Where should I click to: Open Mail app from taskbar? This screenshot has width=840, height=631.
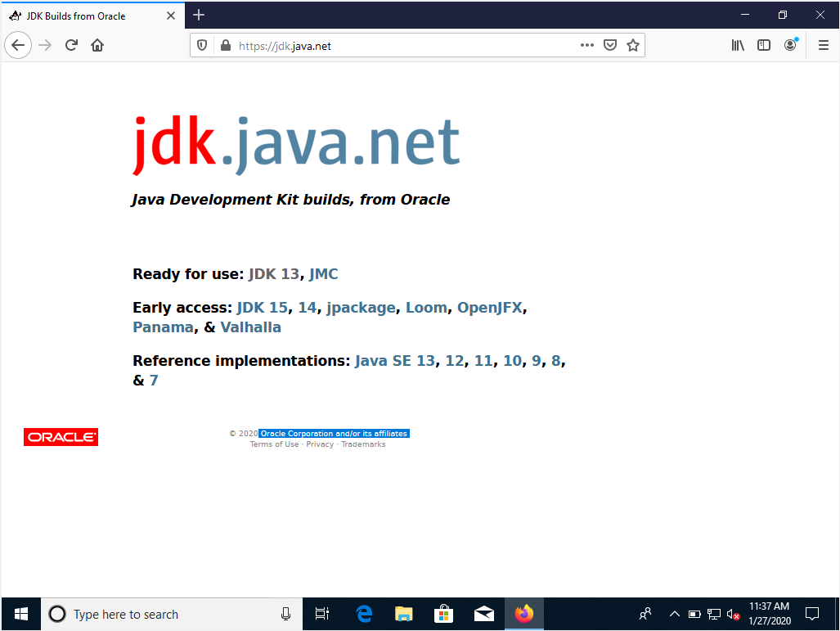[483, 615]
